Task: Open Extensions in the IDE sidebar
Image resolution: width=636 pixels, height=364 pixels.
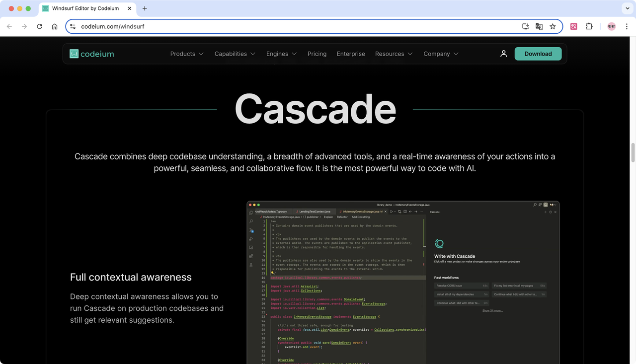Action: (251, 256)
